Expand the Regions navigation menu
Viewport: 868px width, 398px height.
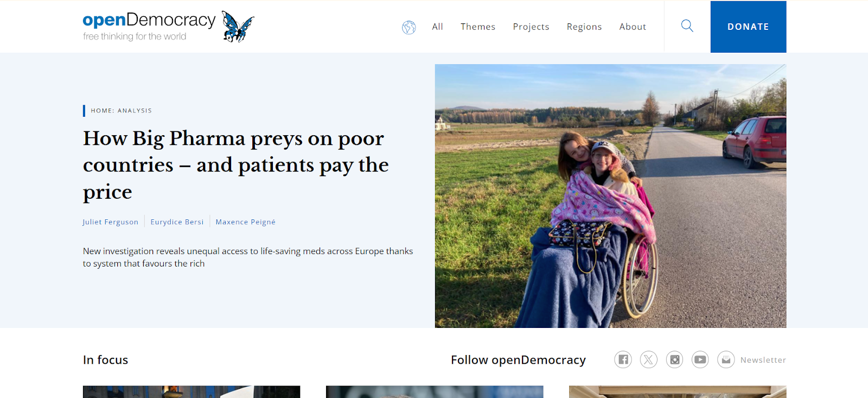584,27
